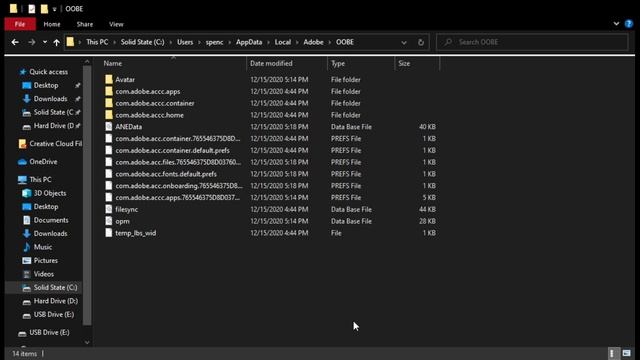640x360 pixels.
Task: Select the ANEData database file icon
Action: tap(109, 127)
